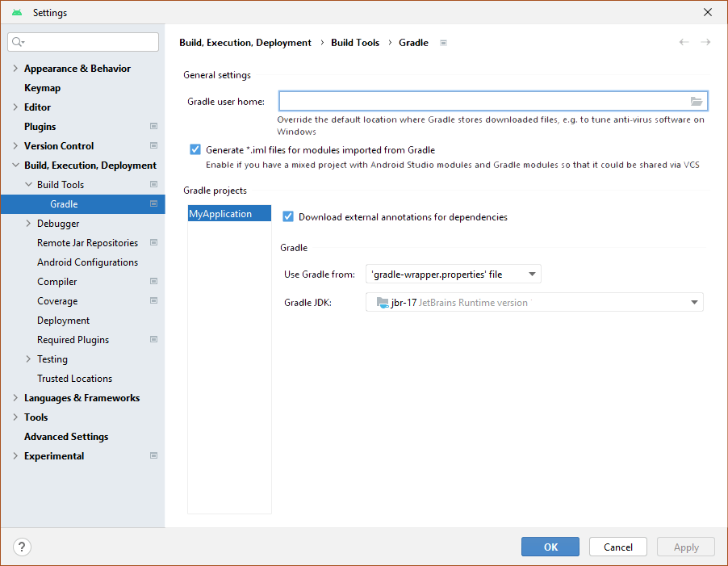This screenshot has height=566, width=728.
Task: Click the project-level icon beside Gradle breadcrumb
Action: click(443, 43)
